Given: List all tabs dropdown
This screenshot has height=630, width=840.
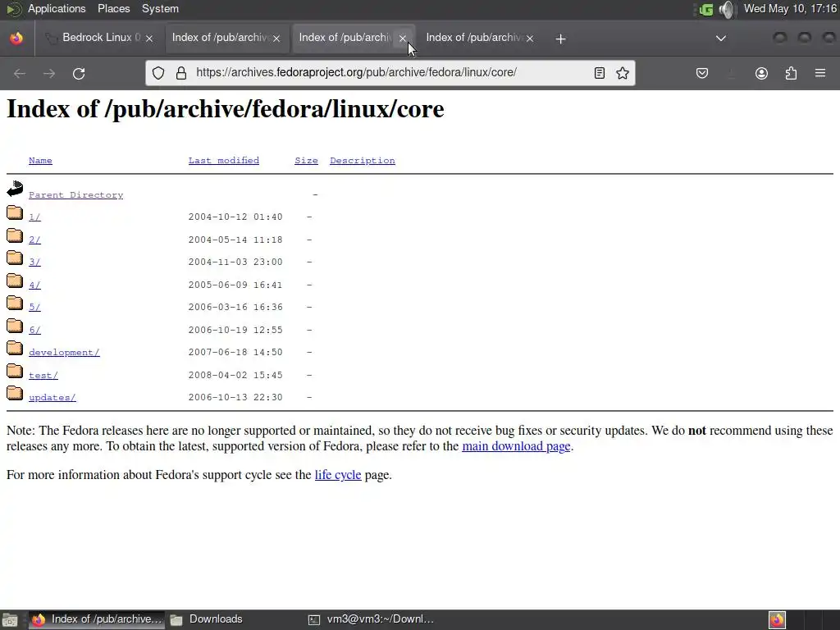Looking at the screenshot, I should (x=721, y=38).
